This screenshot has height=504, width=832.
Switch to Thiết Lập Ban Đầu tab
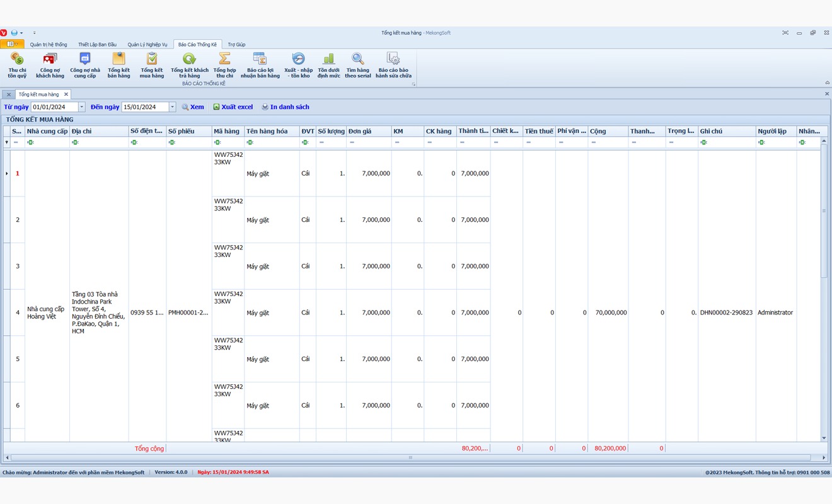click(97, 45)
